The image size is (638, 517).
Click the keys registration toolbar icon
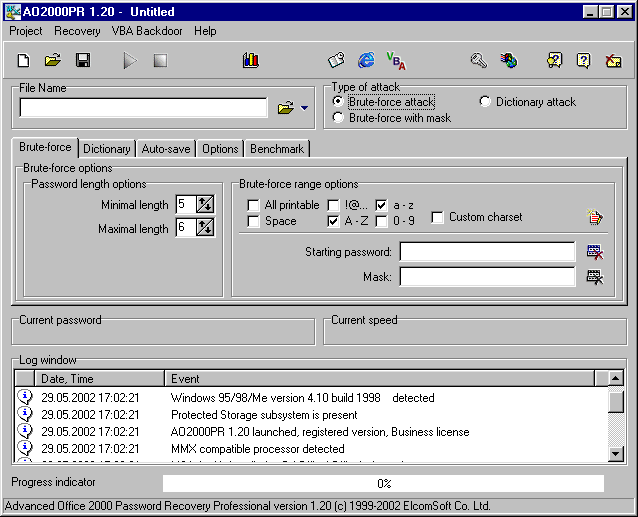coord(479,61)
